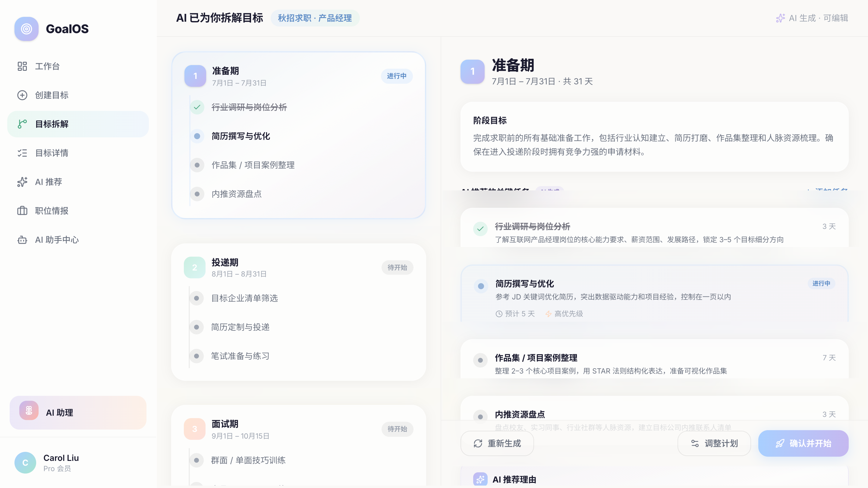This screenshot has width=868, height=488.
Task: Click the large 1 badge in the detail header
Action: click(472, 72)
